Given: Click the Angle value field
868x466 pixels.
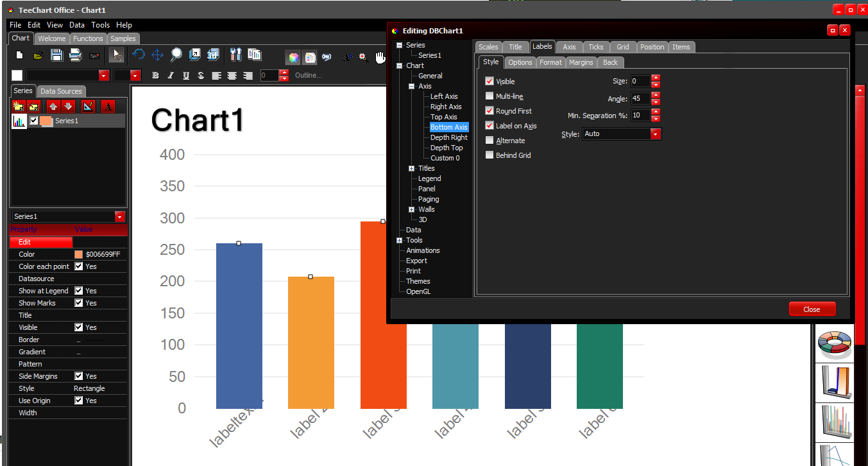Looking at the screenshot, I should (640, 99).
